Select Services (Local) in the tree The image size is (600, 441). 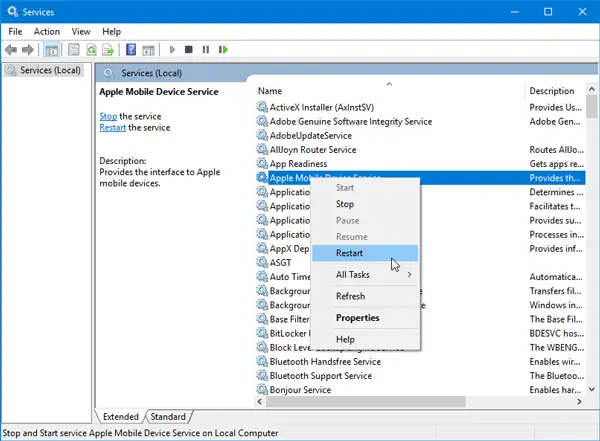pyautogui.click(x=50, y=70)
